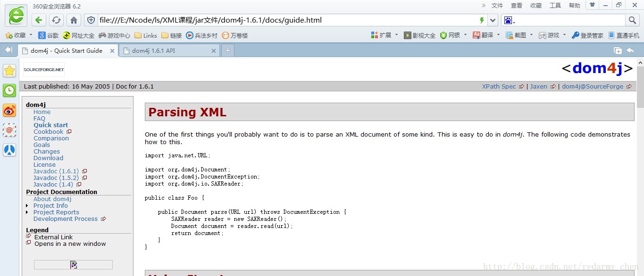The image size is (644, 276).
Task: Open the Baidu search engine selector
Action: (x=510, y=20)
